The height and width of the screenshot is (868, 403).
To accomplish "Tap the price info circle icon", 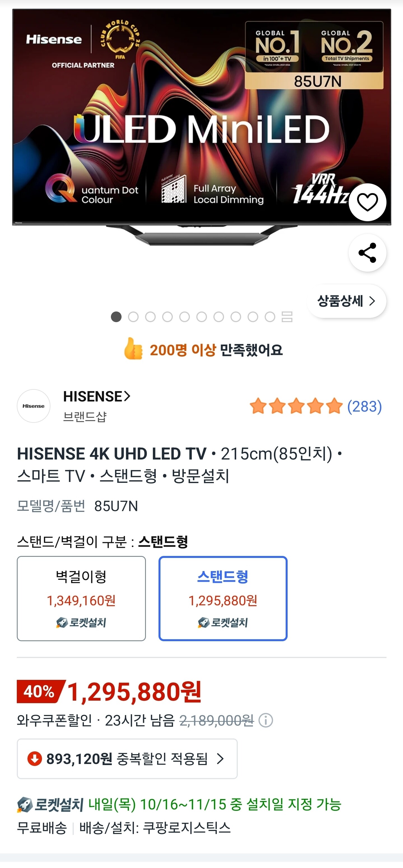I will click(266, 721).
